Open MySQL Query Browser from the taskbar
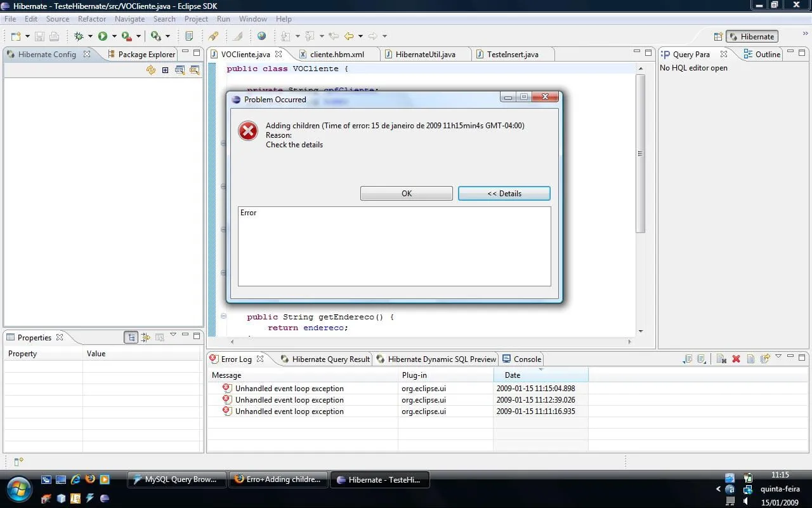Image resolution: width=812 pixels, height=508 pixels. (177, 479)
